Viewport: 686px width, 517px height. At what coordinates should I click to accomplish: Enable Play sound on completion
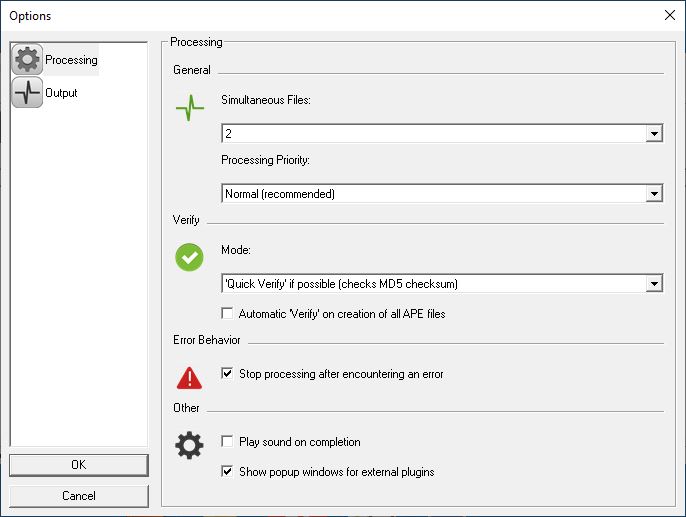click(x=227, y=441)
